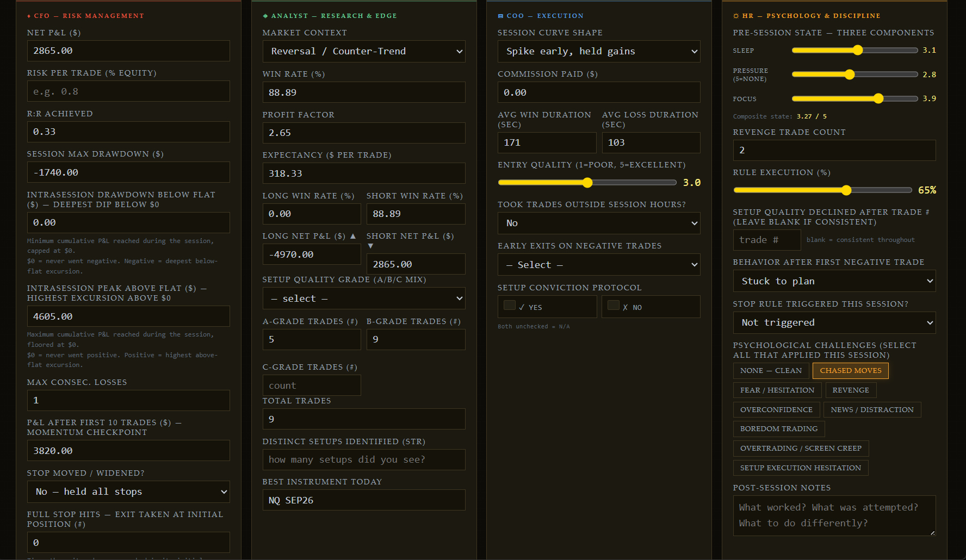
Task: Open the Session Curve Shape dropdown
Action: tap(598, 51)
